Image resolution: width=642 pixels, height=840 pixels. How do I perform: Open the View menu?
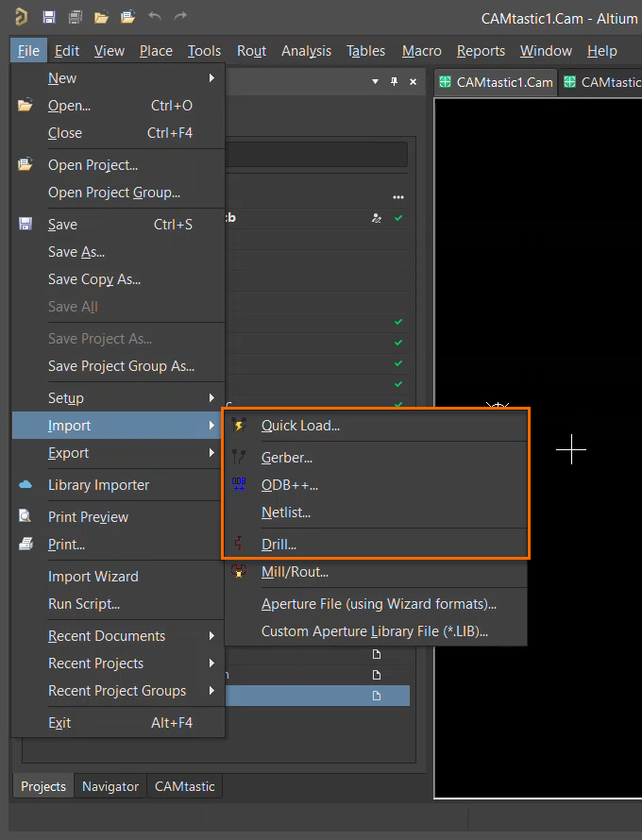(x=110, y=51)
